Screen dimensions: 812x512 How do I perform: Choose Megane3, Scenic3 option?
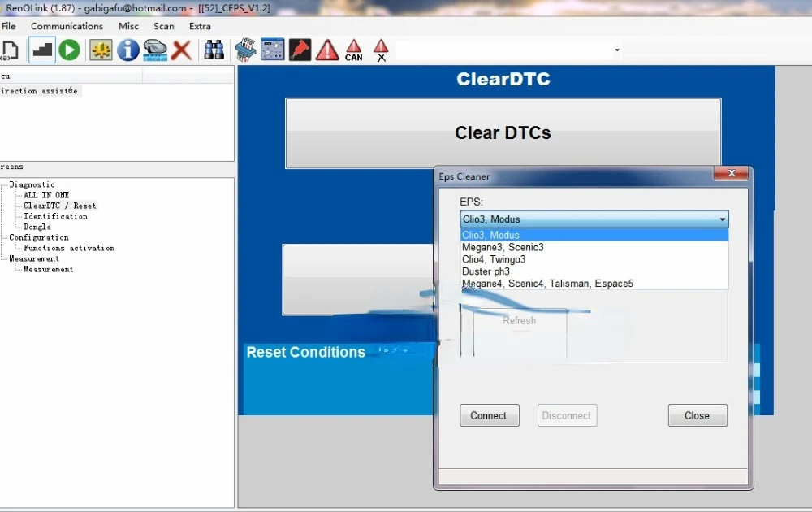594,247
